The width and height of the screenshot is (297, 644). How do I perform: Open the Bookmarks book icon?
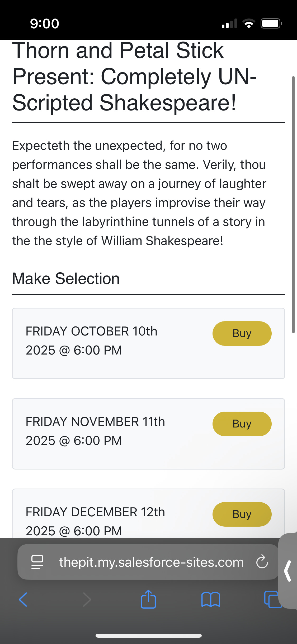[x=210, y=600]
